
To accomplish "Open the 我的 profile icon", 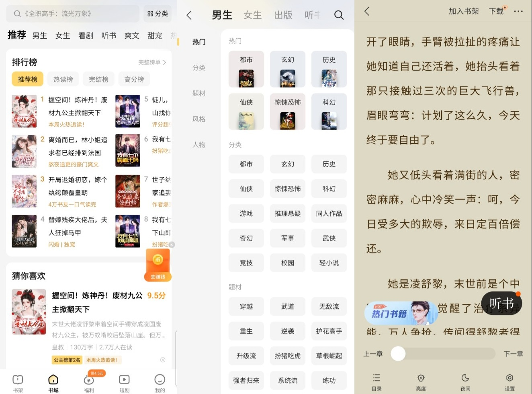I will coord(160,383).
